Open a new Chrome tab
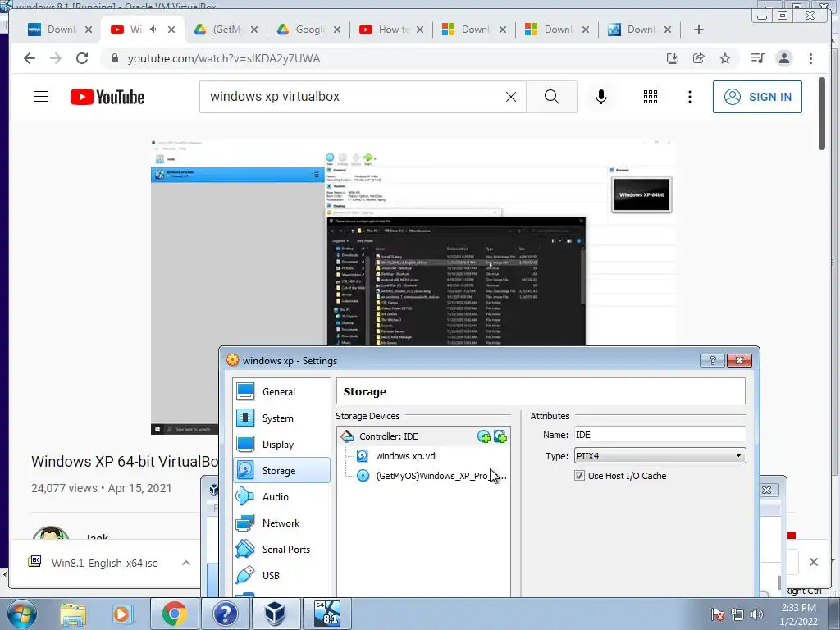This screenshot has width=840, height=630. 699,30
